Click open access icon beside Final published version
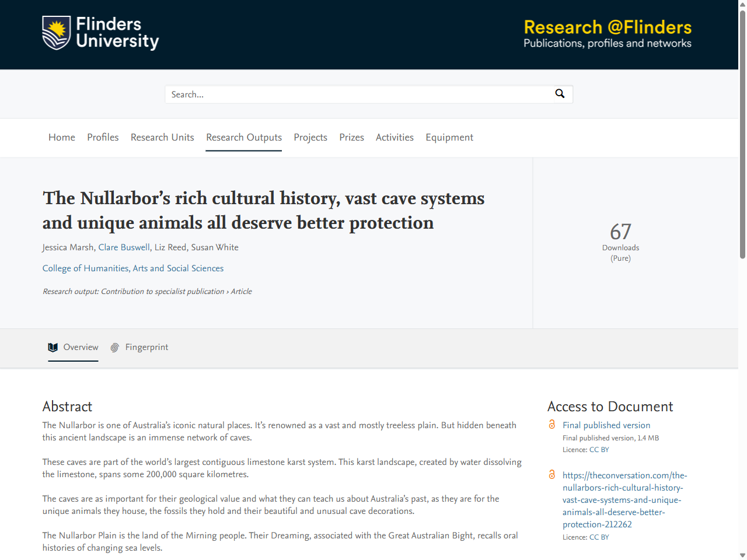The image size is (747, 560). click(x=552, y=425)
